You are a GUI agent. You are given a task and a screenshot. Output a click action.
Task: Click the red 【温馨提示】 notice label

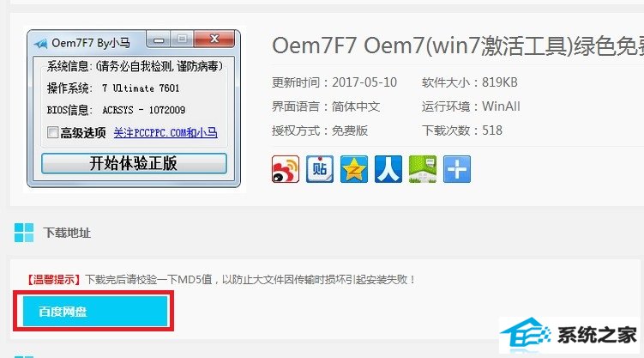54,280
